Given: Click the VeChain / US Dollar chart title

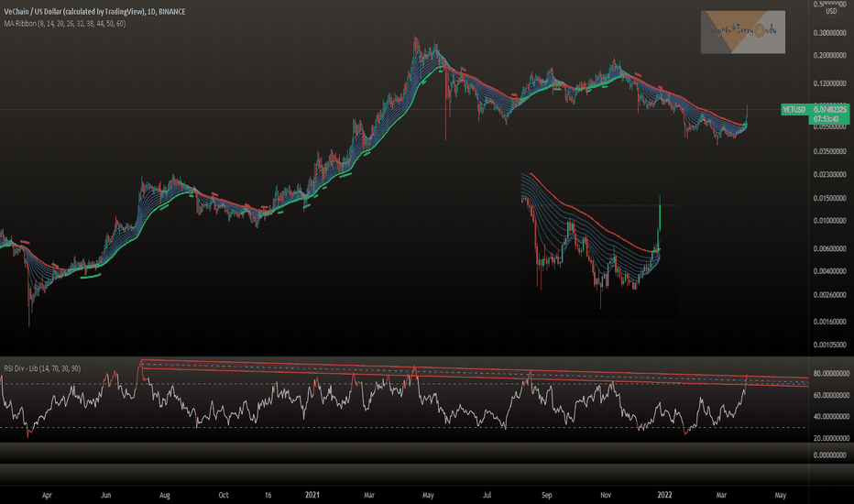Looking at the screenshot, I should point(94,11).
